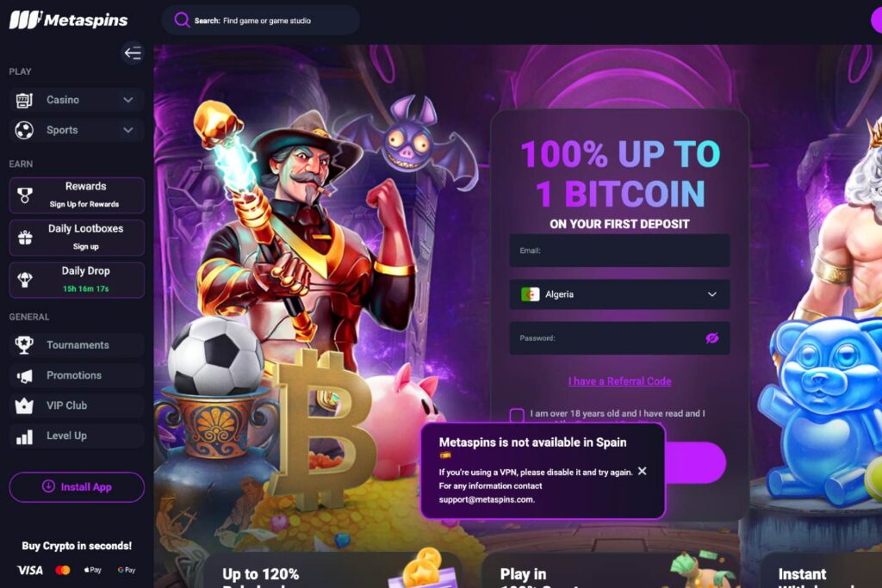Click the Level Up bars icon
The image size is (882, 588).
point(24,436)
